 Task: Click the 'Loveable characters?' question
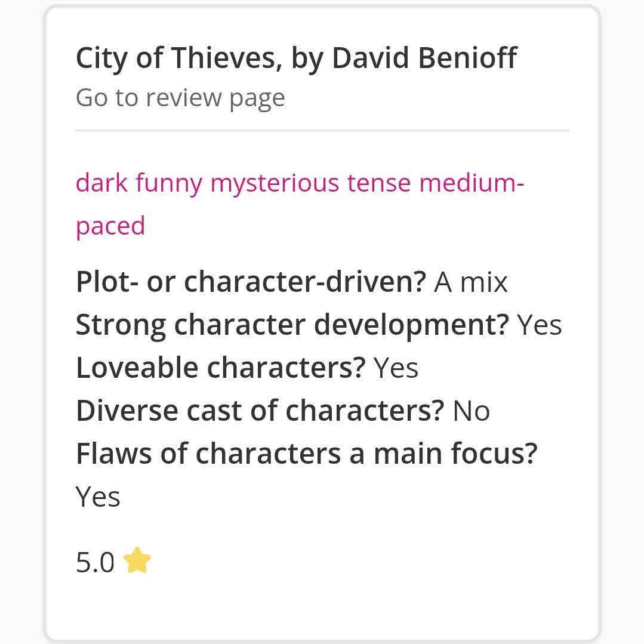(220, 368)
